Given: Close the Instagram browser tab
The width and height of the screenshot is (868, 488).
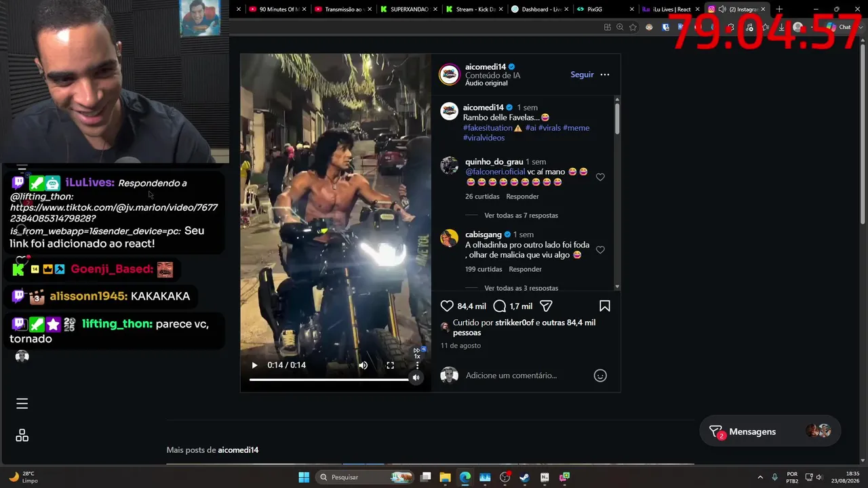Looking at the screenshot, I should (x=764, y=9).
